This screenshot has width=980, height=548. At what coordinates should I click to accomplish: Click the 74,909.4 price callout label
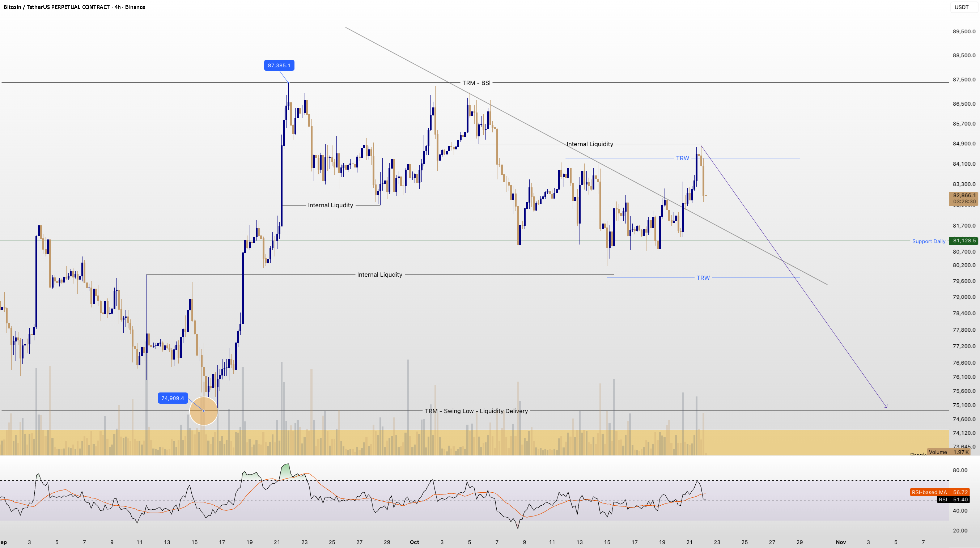coord(173,398)
